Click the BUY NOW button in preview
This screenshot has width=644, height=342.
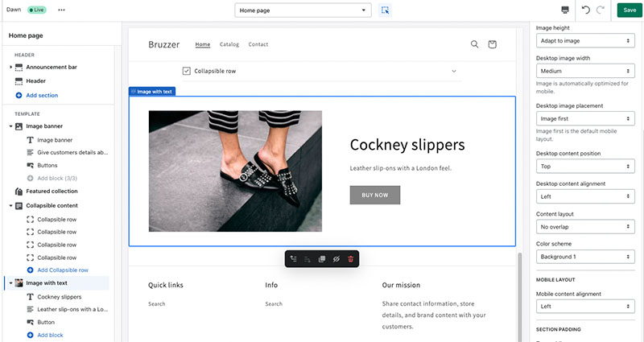point(375,195)
